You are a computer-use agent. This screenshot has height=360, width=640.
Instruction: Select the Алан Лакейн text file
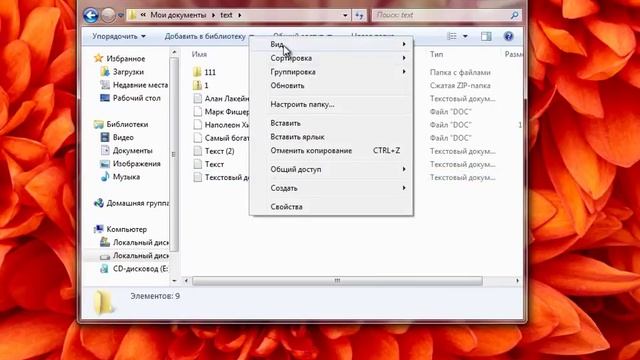227,98
